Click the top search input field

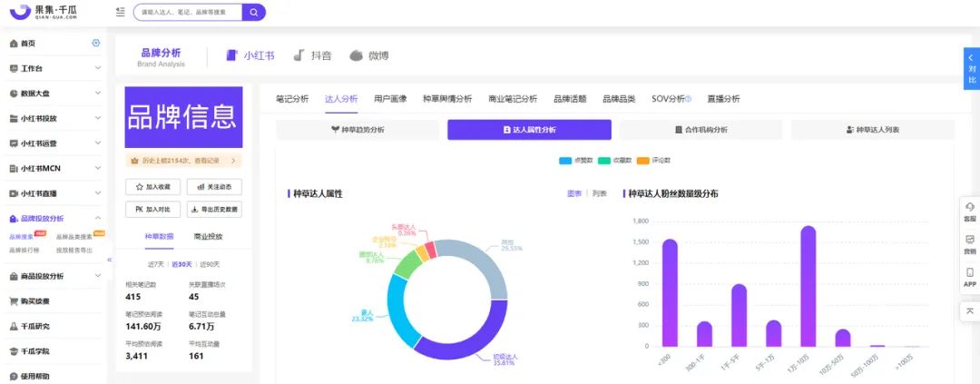coord(188,12)
